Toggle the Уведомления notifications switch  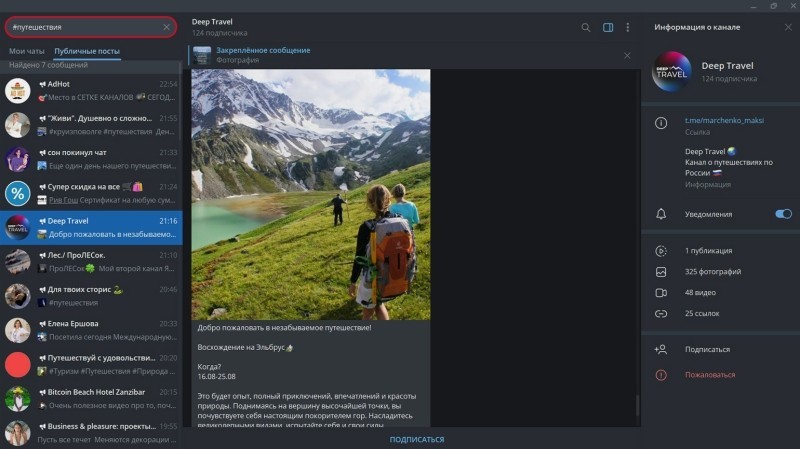pyautogui.click(x=783, y=214)
